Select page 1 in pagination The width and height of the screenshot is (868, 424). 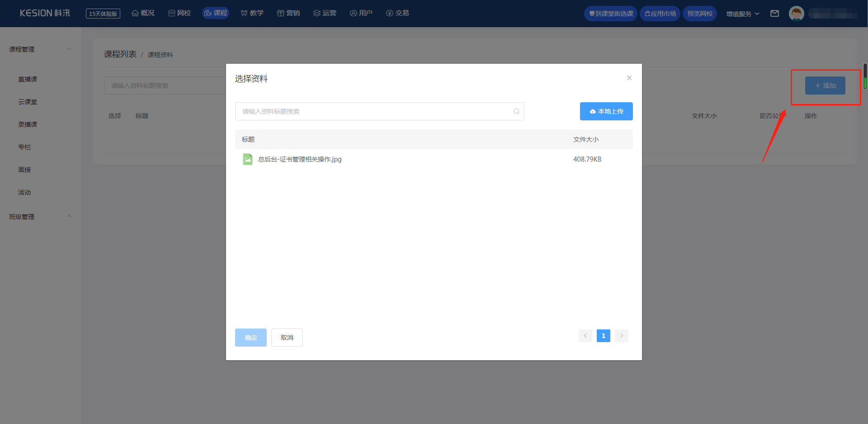pyautogui.click(x=603, y=336)
